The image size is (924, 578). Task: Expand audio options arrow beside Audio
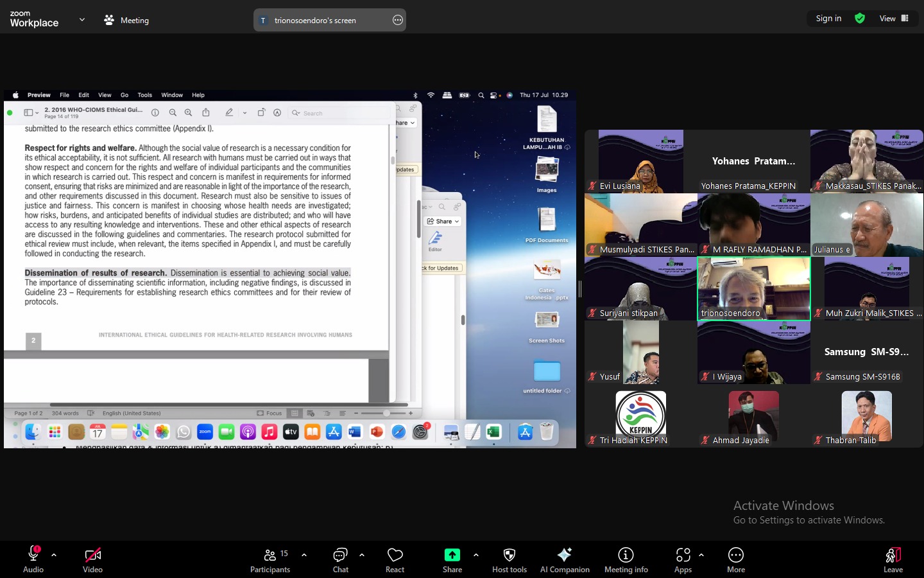point(54,555)
